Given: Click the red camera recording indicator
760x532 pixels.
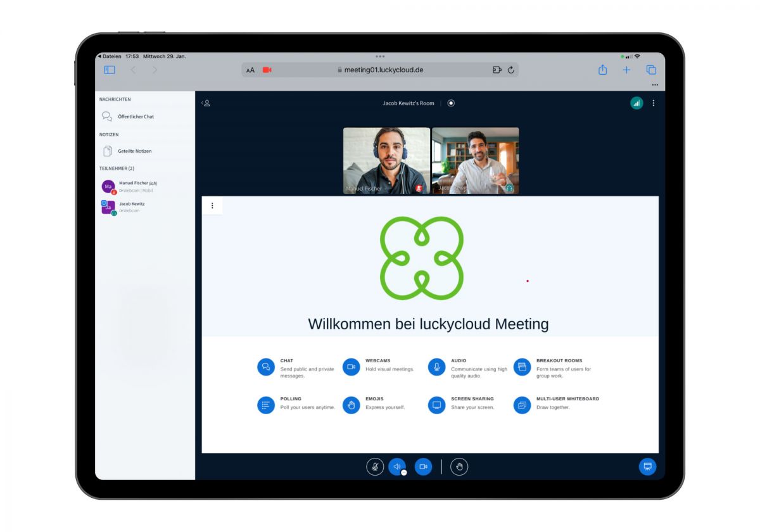Looking at the screenshot, I should (267, 70).
